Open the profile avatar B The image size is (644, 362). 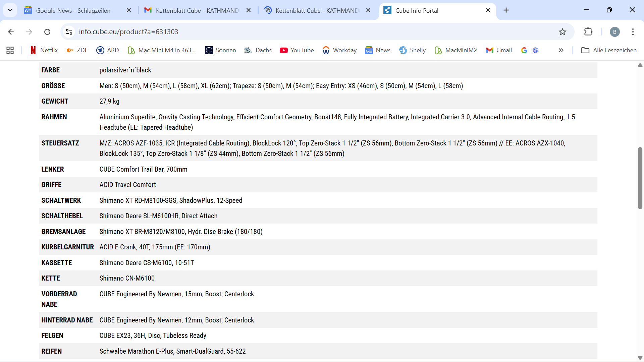point(614,32)
